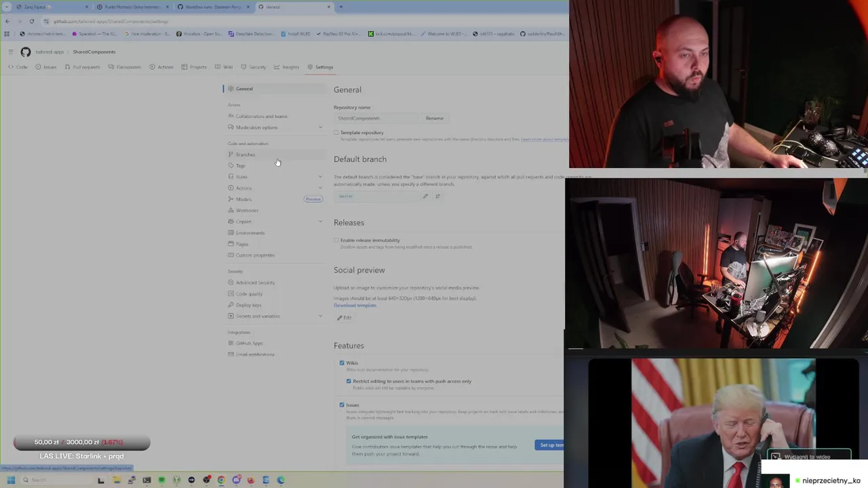Switch to the Discussions tab

(x=125, y=67)
